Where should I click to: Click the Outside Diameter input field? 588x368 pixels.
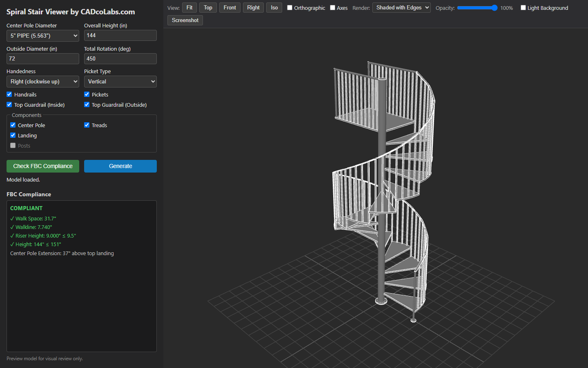tap(43, 58)
